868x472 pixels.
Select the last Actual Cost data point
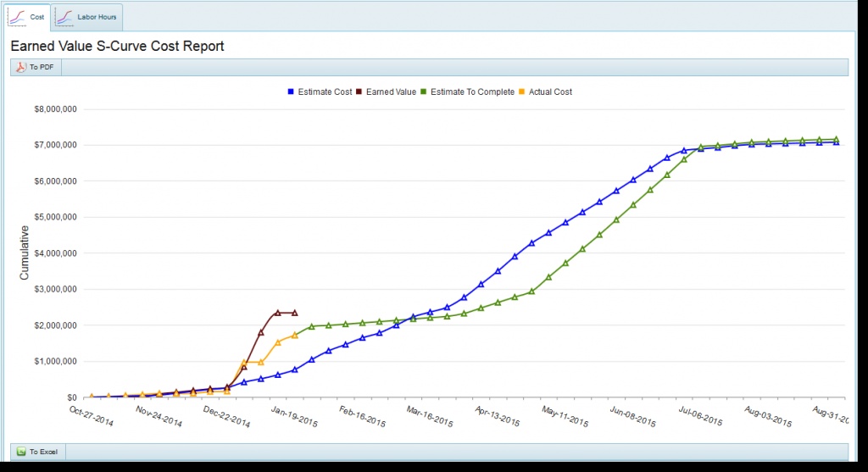294,336
